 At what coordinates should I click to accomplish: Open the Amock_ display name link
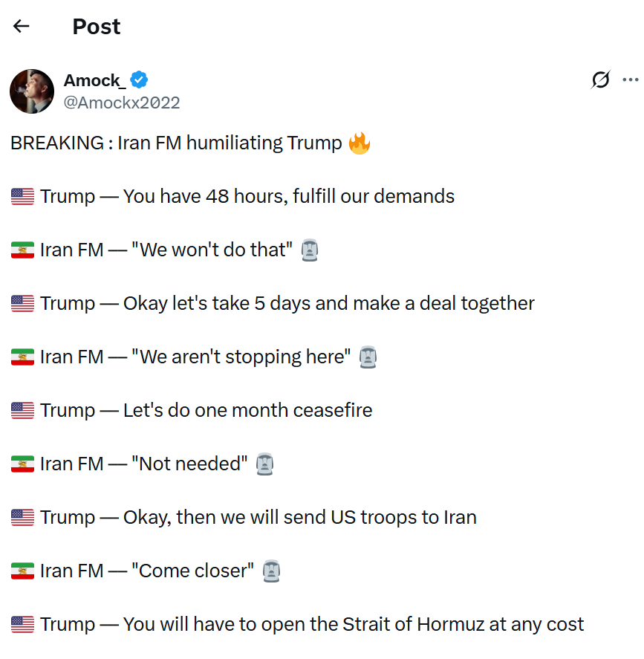[94, 80]
